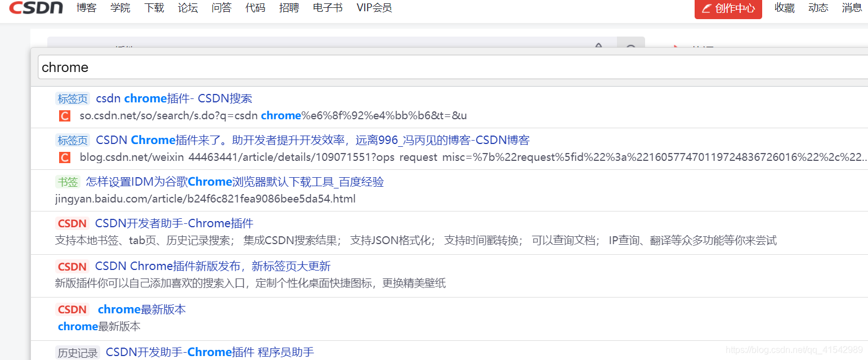Click CSDN favicon beside blog.csdn.net URL
The image size is (868, 360).
(65, 157)
